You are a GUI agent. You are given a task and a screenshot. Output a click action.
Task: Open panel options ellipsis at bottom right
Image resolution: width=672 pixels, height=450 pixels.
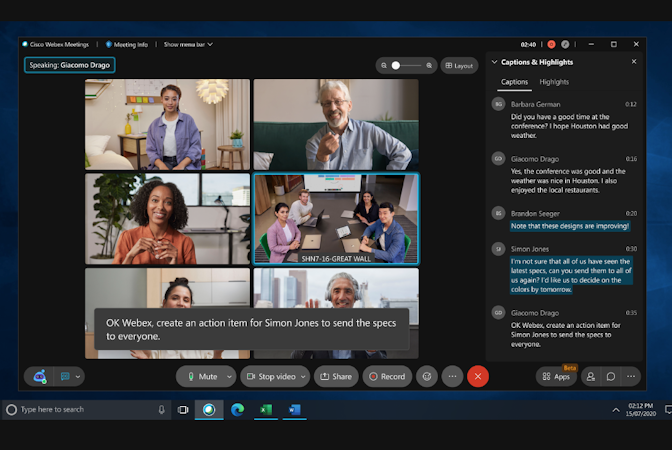click(631, 377)
